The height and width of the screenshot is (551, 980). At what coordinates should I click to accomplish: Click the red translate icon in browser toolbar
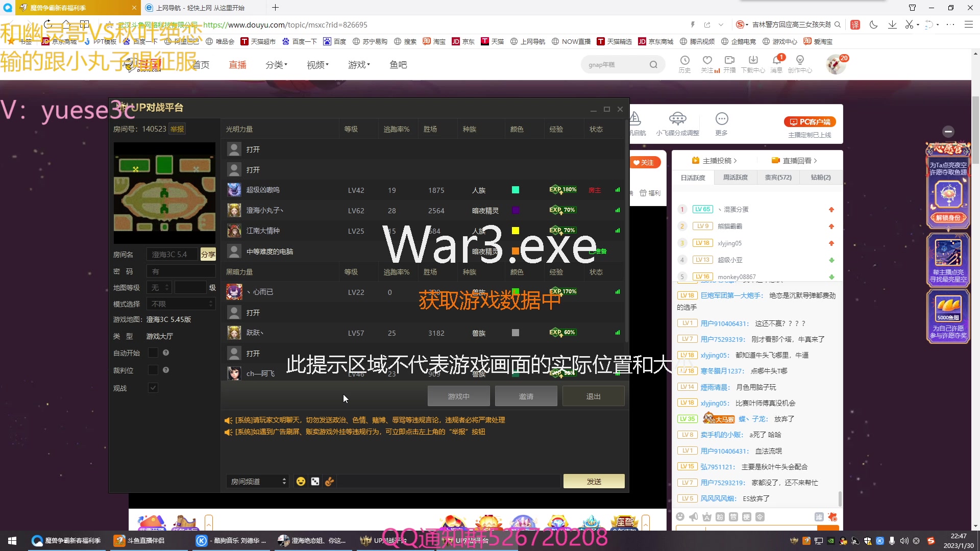pos(855,24)
